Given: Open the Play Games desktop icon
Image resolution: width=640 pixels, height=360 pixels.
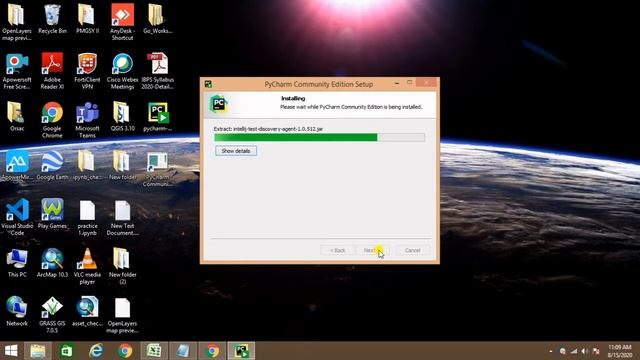Looking at the screenshot, I should (x=52, y=214).
